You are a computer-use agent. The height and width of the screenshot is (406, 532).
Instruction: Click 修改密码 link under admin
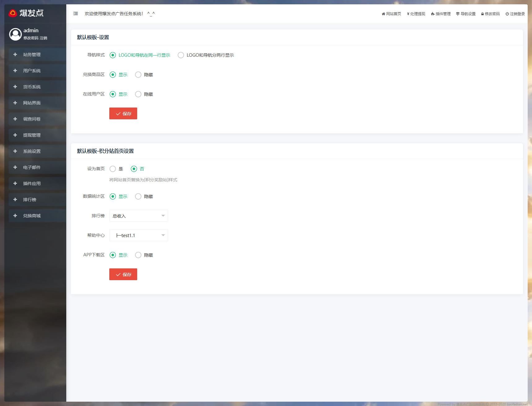(31, 38)
